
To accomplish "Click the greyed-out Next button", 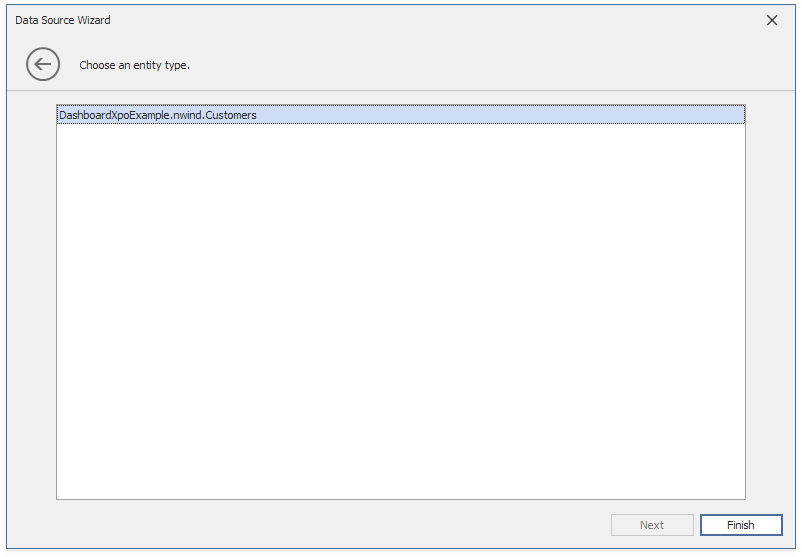I will [652, 525].
